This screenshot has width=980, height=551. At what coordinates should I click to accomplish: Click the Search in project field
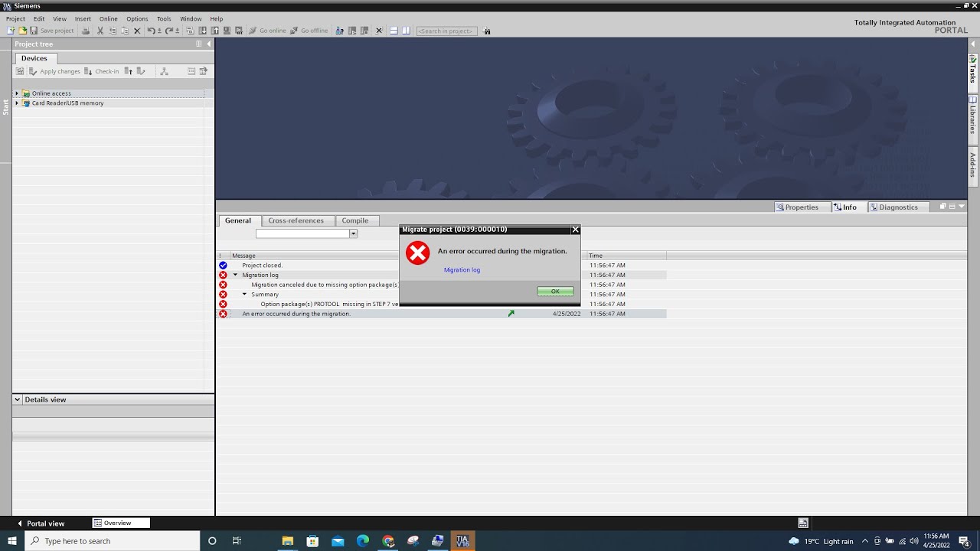click(x=446, y=31)
